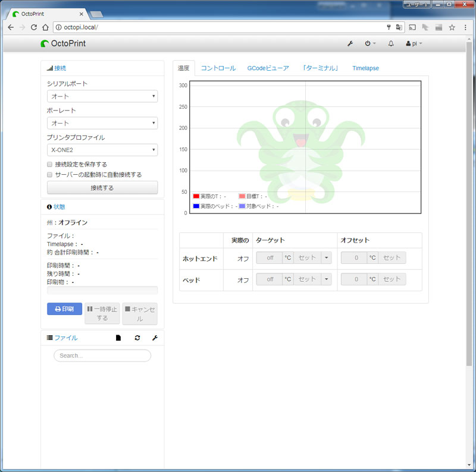Image resolution: width=476 pixels, height=472 pixels.
Task: Click the オフライン status text
Action: tap(73, 222)
